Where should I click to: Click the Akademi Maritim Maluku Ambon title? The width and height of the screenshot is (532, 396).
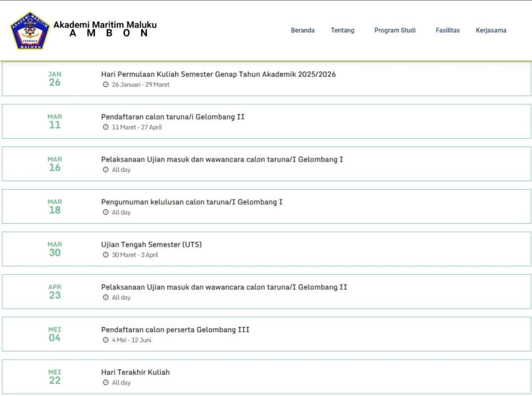105,29
